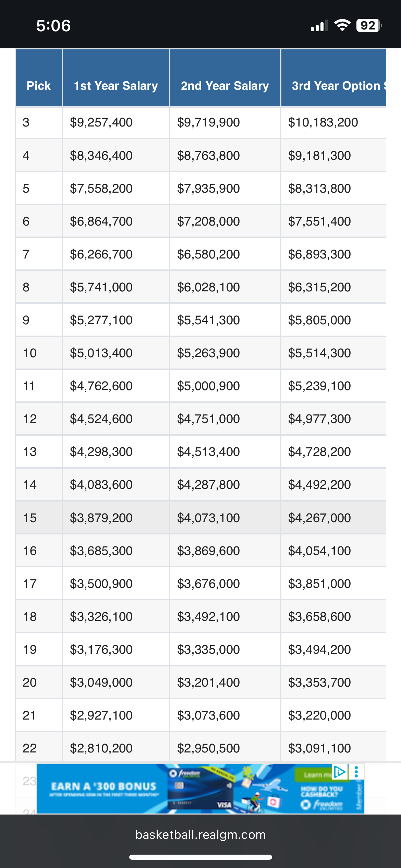Select the pick 15 row number
The width and height of the screenshot is (401, 868).
(30, 518)
